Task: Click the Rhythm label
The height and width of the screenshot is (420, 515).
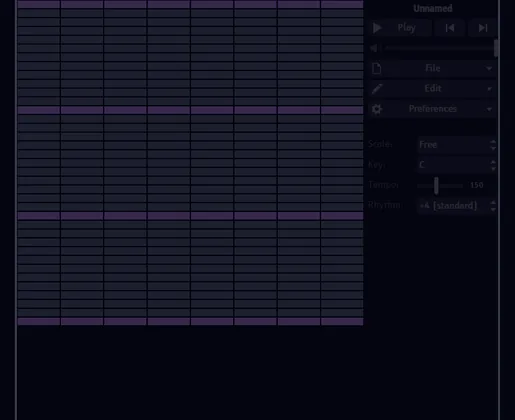Action: tap(384, 205)
